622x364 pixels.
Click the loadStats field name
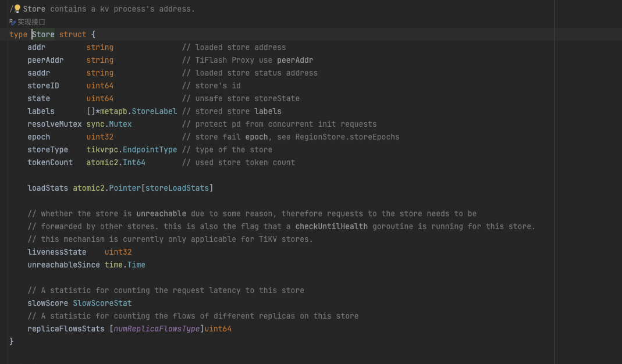tap(48, 188)
